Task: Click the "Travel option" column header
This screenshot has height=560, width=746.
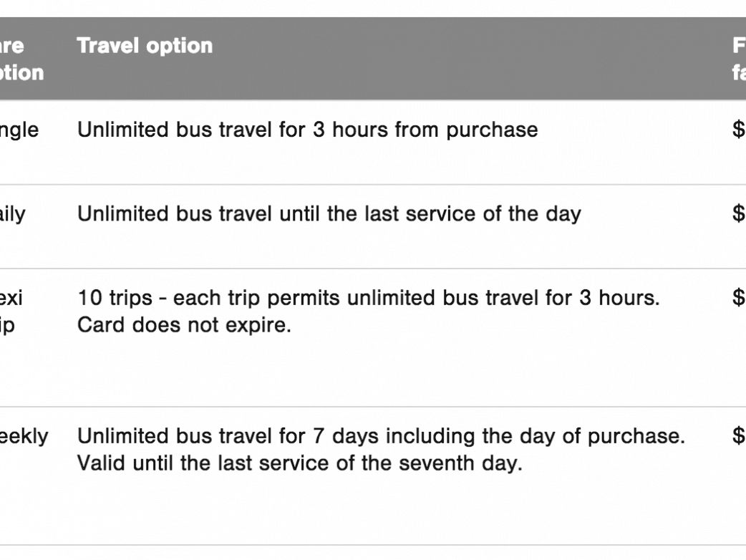Action: coord(145,46)
